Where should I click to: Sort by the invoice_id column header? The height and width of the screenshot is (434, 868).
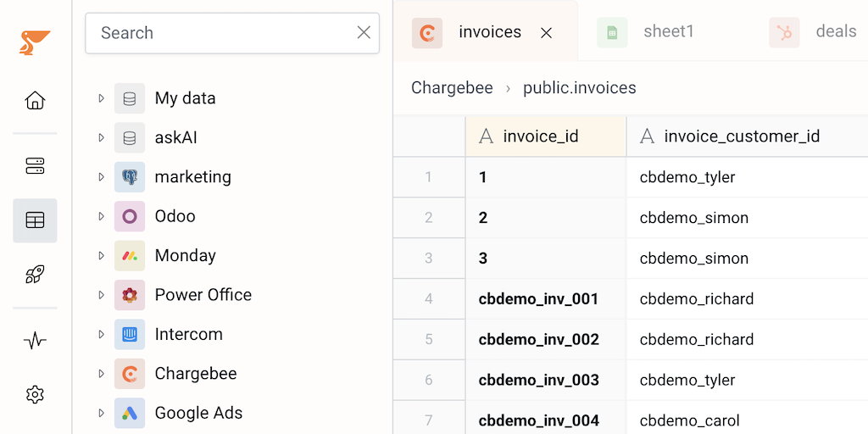(x=541, y=136)
